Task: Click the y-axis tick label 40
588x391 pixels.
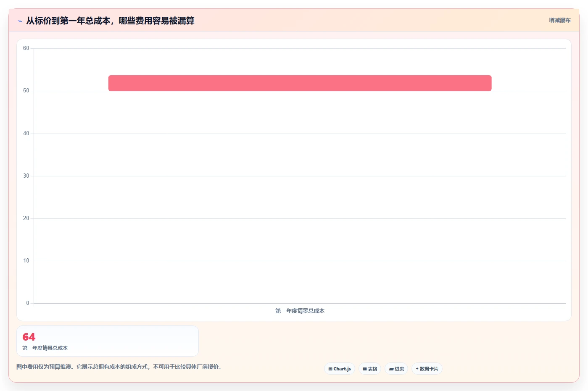Action: coord(26,134)
